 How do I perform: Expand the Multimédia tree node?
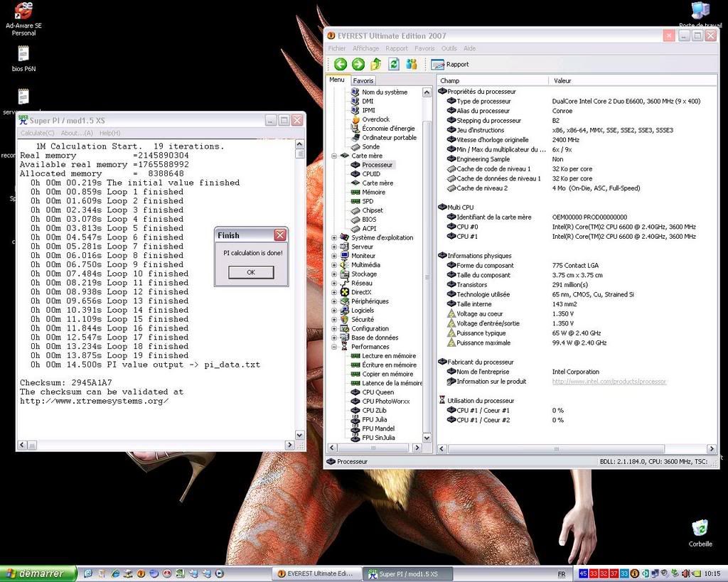click(x=335, y=265)
